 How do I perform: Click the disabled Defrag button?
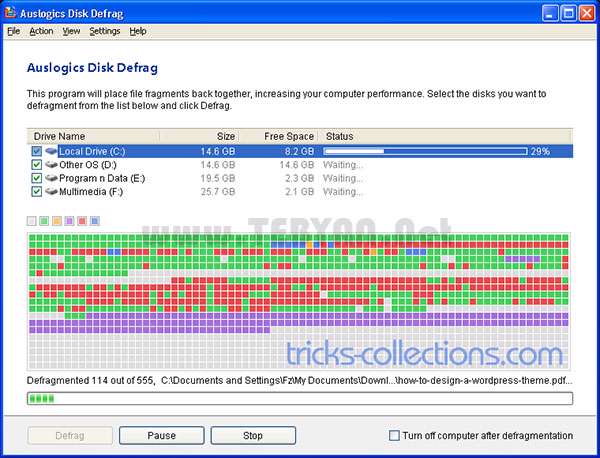tap(70, 435)
